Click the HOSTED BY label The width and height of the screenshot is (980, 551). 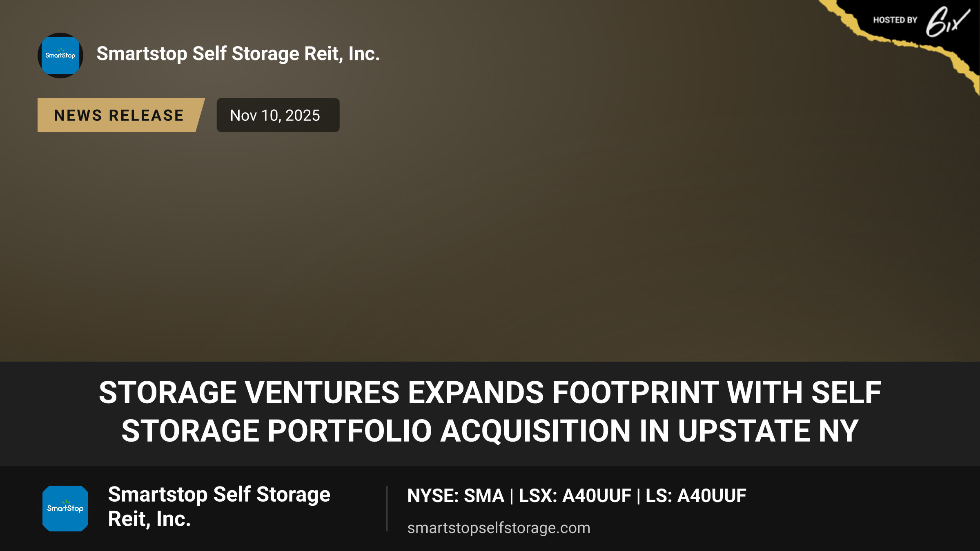pyautogui.click(x=895, y=20)
